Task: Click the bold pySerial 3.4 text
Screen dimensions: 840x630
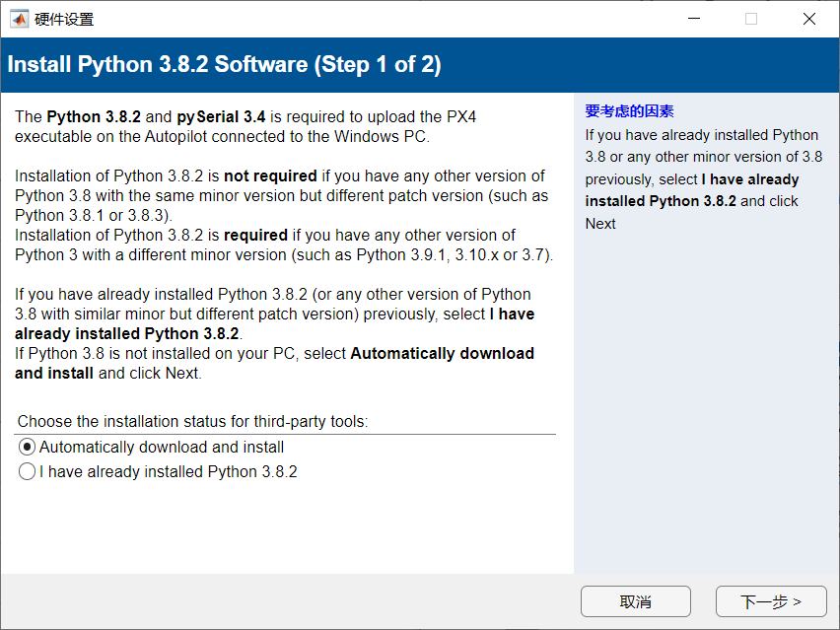Action: [221, 116]
